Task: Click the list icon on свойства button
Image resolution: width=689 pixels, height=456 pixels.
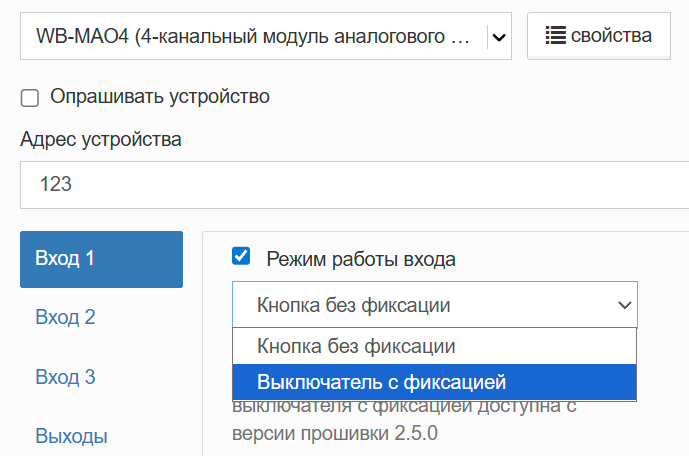Action: [x=555, y=36]
